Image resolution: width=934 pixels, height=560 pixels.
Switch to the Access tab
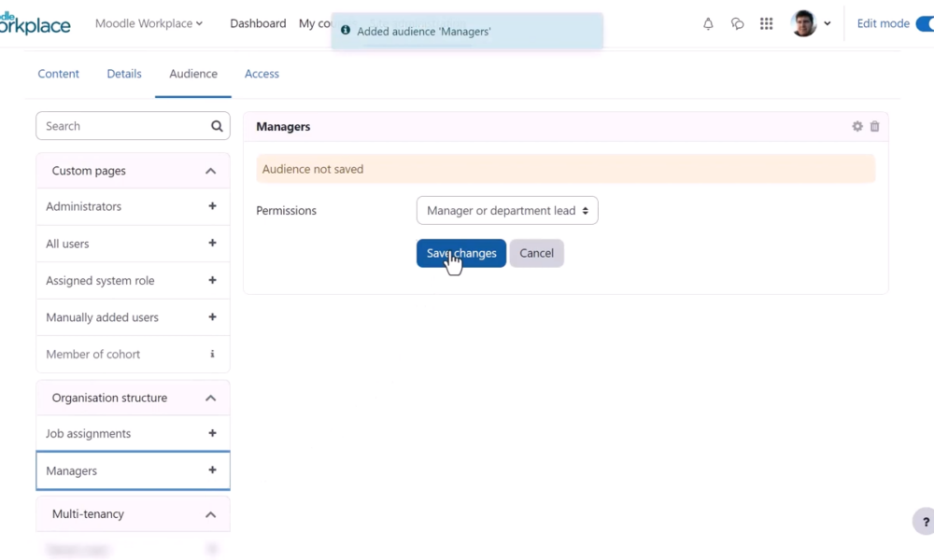[262, 74]
